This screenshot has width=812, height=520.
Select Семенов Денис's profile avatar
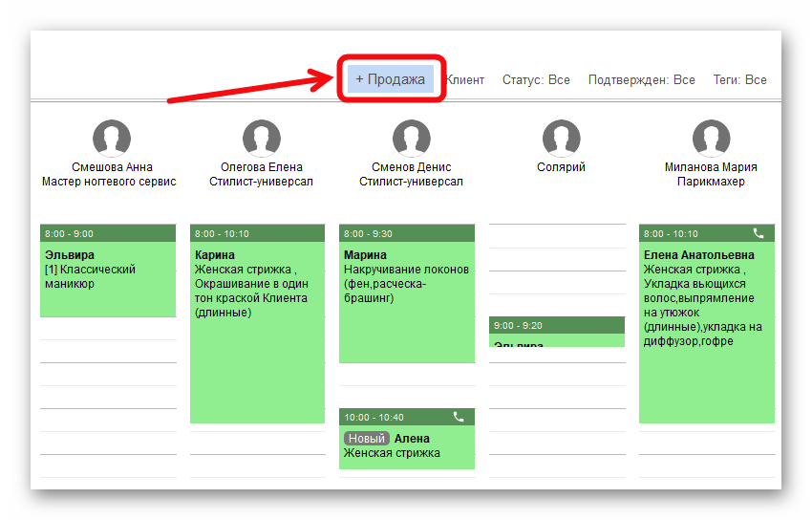(x=411, y=139)
